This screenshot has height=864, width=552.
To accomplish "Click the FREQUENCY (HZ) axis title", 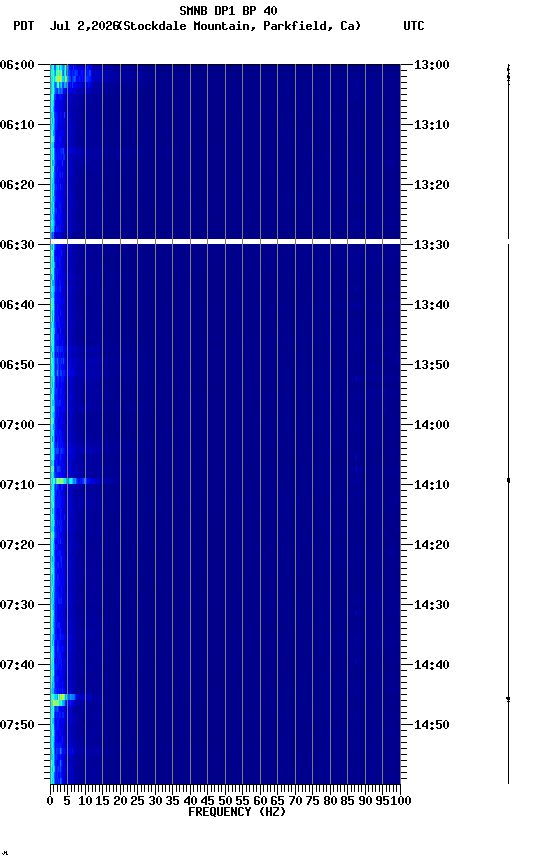I will (237, 812).
